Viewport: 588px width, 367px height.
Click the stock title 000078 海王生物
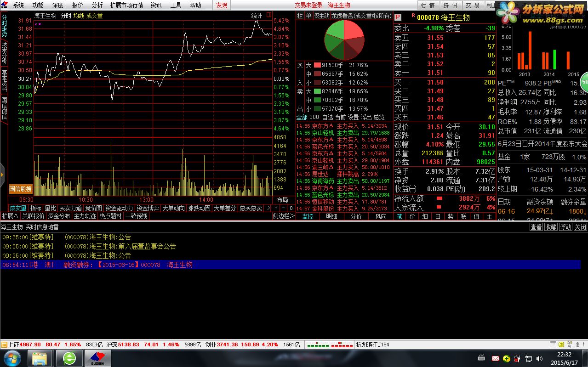[443, 17]
